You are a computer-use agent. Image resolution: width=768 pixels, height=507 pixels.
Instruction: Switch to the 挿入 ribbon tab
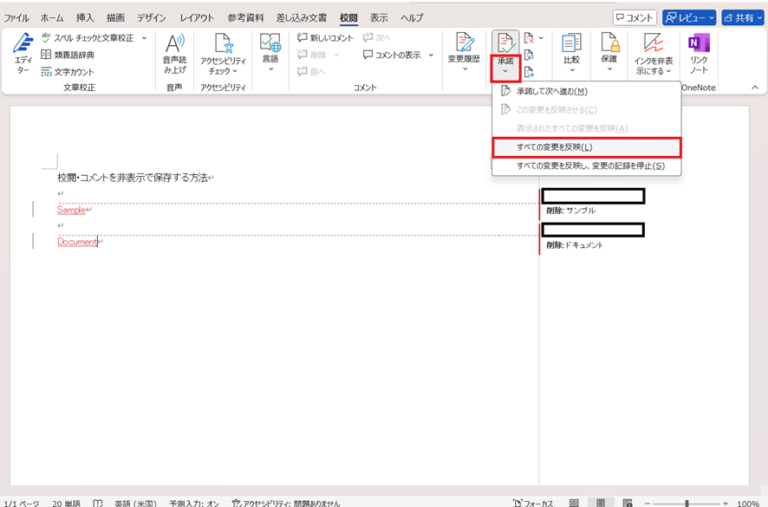tap(85, 18)
